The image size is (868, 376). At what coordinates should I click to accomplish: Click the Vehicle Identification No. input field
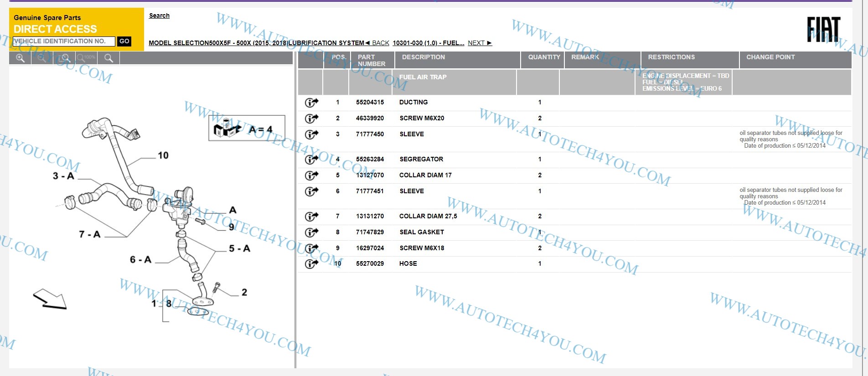point(64,41)
